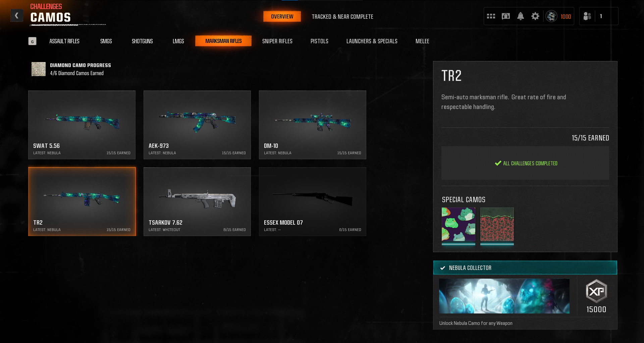Image resolution: width=644 pixels, height=343 pixels.
Task: Click the 15000 XP value
Action: tap(596, 309)
